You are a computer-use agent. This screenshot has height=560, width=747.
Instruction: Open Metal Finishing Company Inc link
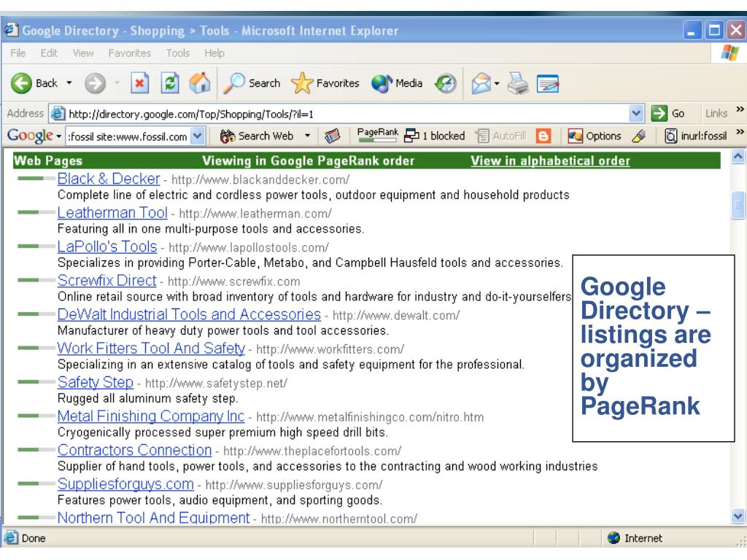coord(151,416)
